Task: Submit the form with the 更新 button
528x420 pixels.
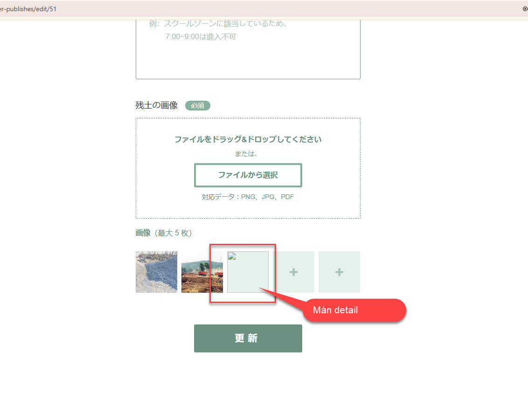Action: click(248, 338)
